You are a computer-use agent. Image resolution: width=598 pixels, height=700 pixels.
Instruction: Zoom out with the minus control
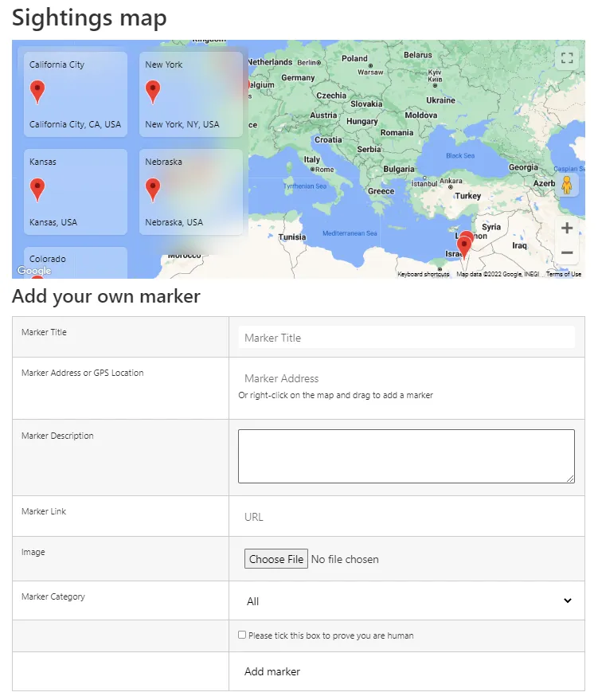pyautogui.click(x=567, y=252)
